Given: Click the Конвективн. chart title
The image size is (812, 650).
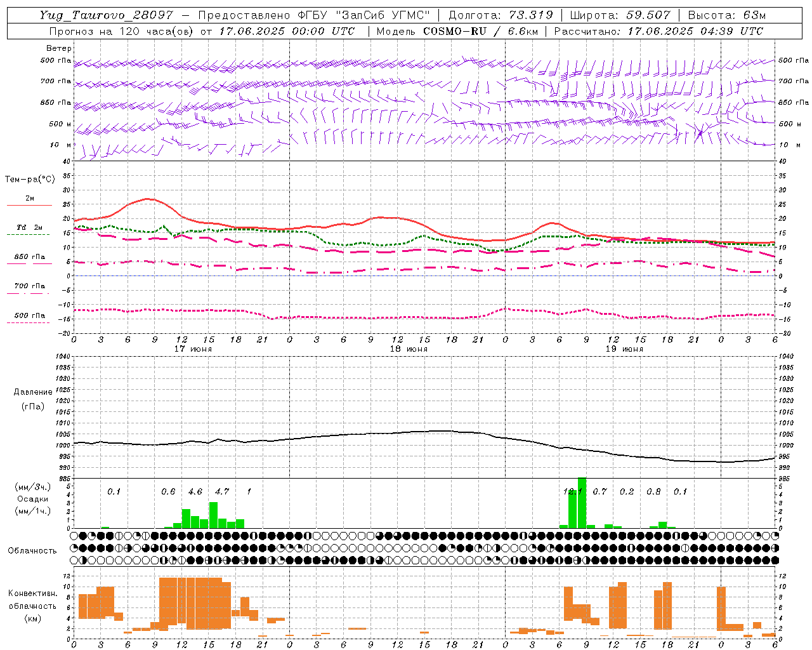Looking at the screenshot, I should [x=32, y=594].
